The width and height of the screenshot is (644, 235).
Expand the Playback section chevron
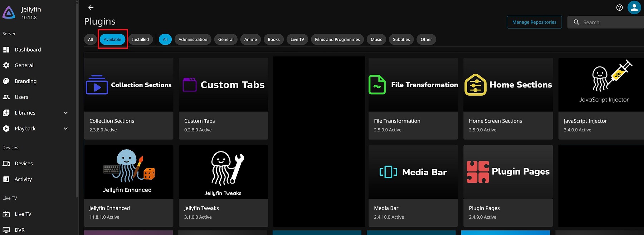coord(66,129)
